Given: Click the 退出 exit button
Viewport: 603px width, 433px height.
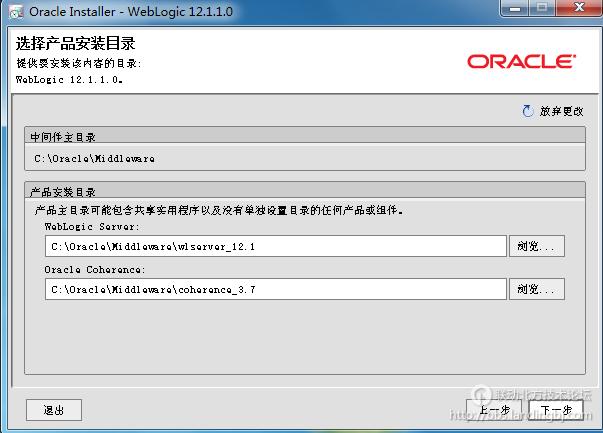Looking at the screenshot, I should coord(54,410).
